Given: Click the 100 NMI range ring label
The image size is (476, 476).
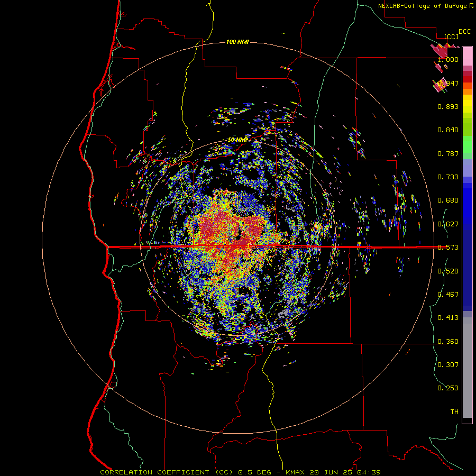Looking at the screenshot, I should coord(237,42).
